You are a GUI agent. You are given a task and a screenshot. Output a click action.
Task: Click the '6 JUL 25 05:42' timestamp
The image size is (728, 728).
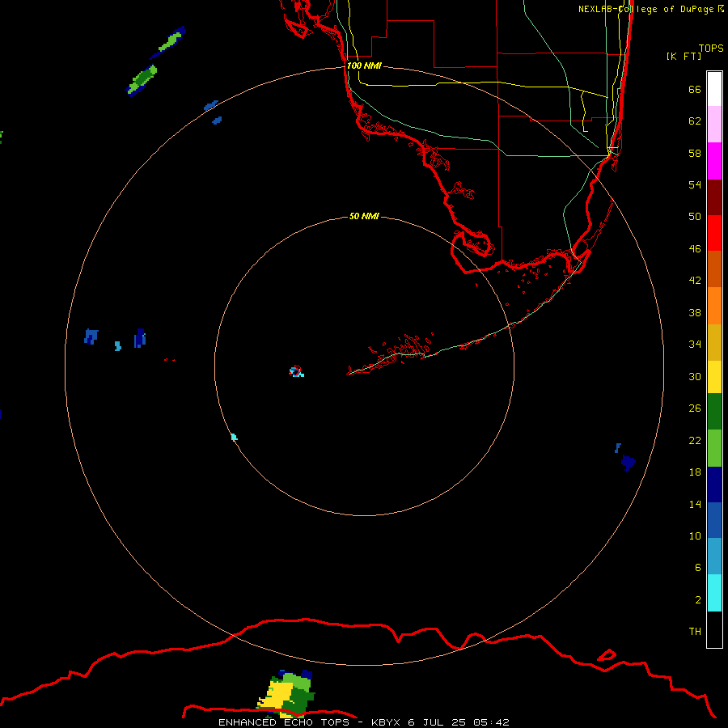pyautogui.click(x=459, y=722)
